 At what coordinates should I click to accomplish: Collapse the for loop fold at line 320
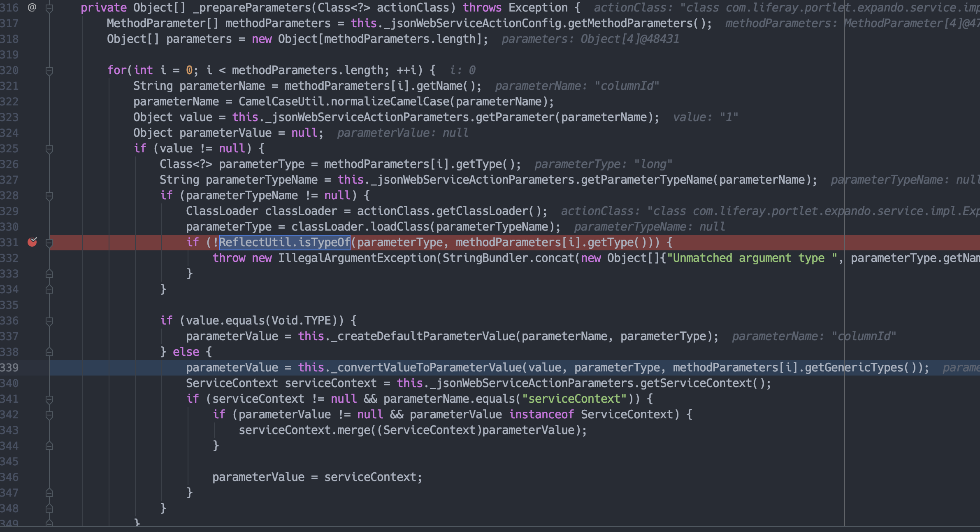[49, 71]
